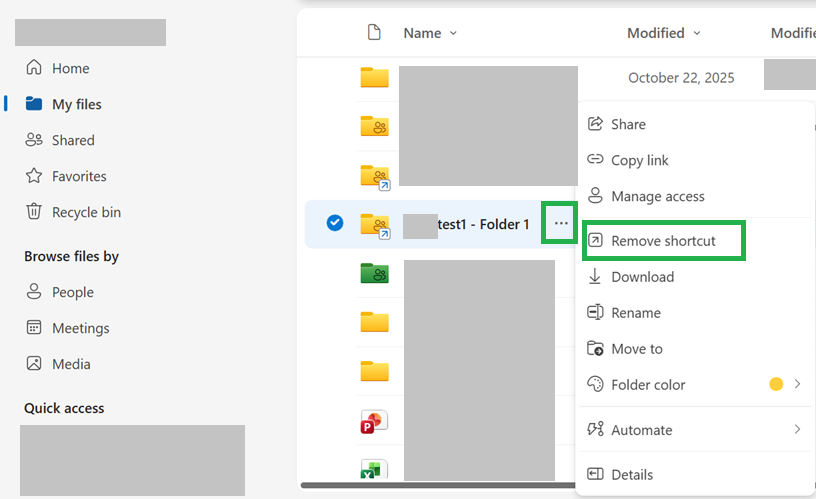
Task: Browse files by Media
Action: tap(58, 364)
